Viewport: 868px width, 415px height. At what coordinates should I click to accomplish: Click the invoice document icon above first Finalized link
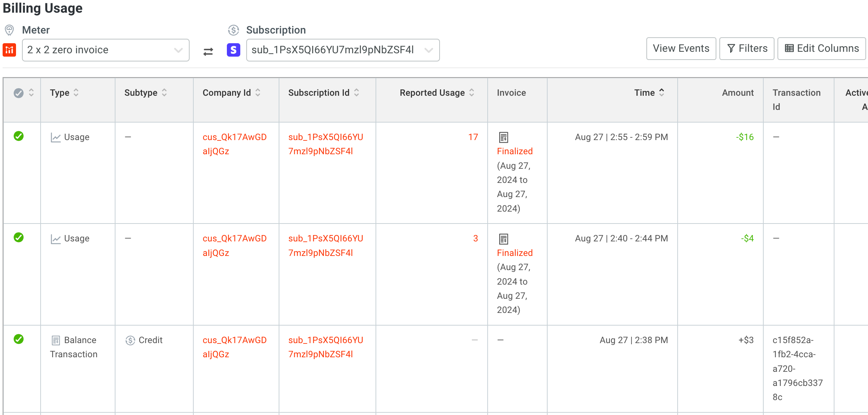(504, 137)
